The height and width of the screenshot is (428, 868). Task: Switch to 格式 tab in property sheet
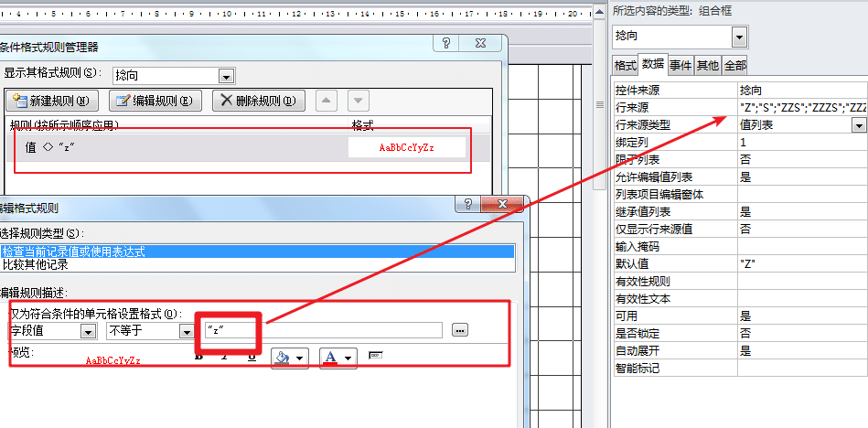pyautogui.click(x=625, y=65)
